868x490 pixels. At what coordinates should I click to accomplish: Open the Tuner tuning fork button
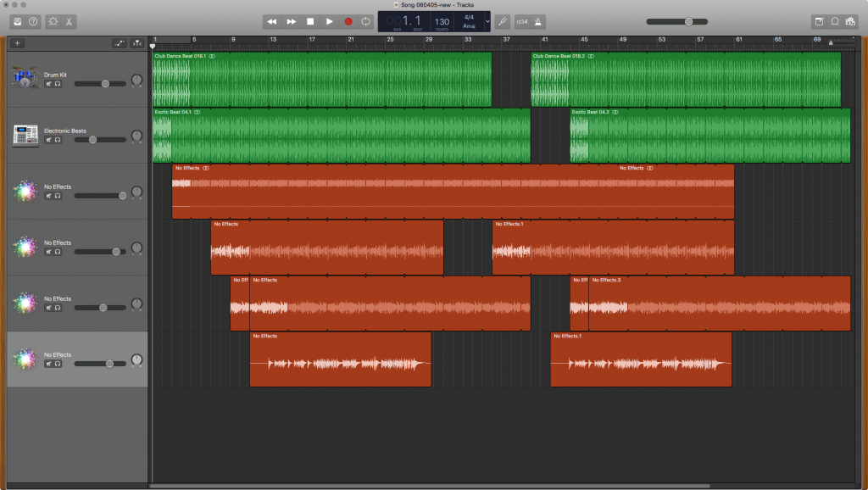point(503,21)
